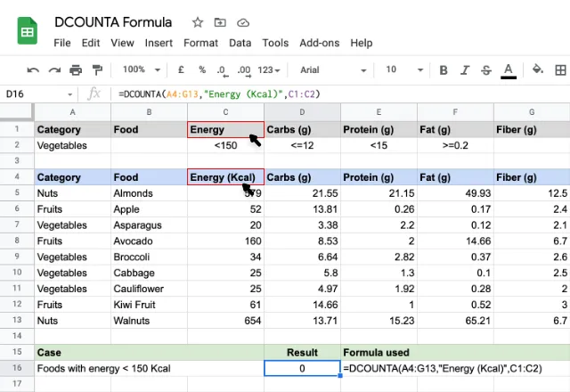Select the Cauliflower cell

[149, 289]
